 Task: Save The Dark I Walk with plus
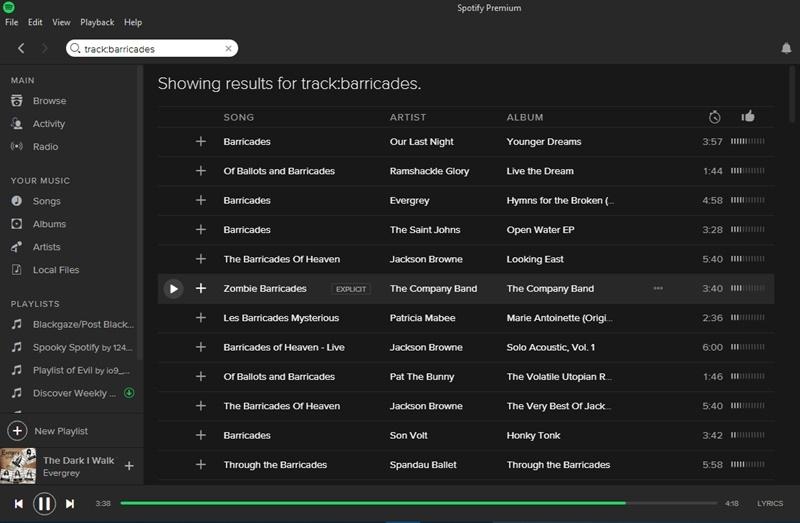129,466
